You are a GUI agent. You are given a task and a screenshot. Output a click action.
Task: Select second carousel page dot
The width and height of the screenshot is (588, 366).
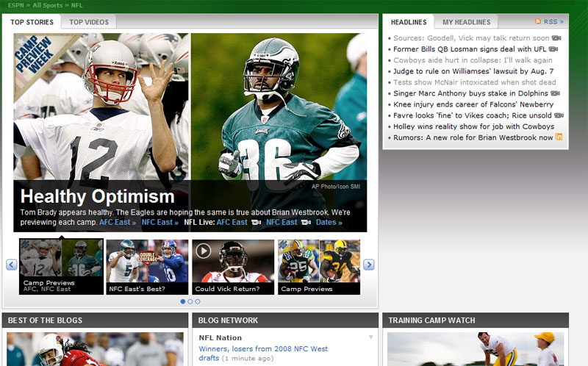pos(190,301)
